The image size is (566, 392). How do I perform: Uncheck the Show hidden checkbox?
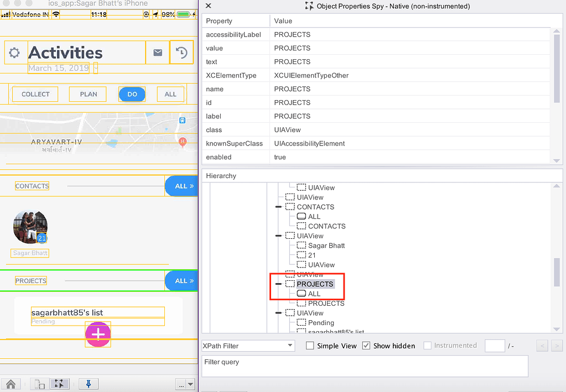(366, 345)
